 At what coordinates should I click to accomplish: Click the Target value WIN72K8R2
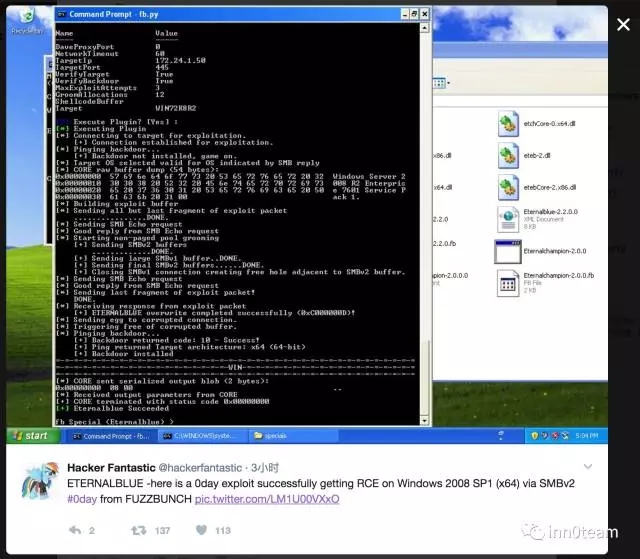176,108
